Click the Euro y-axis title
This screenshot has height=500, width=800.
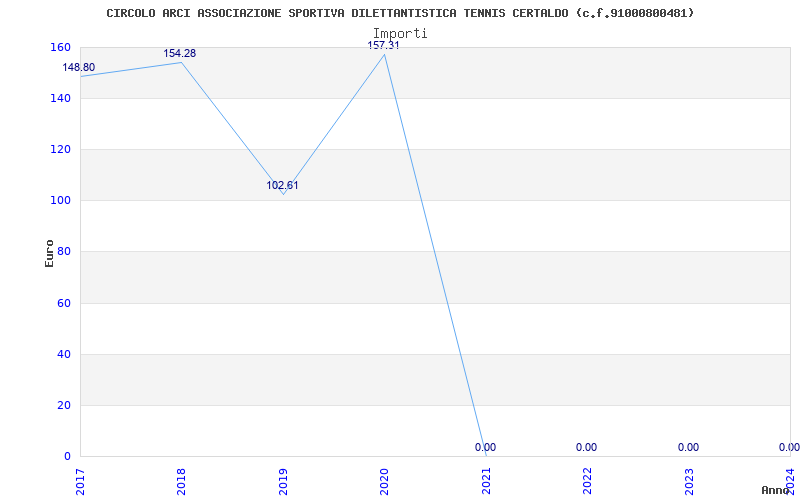[x=49, y=253]
